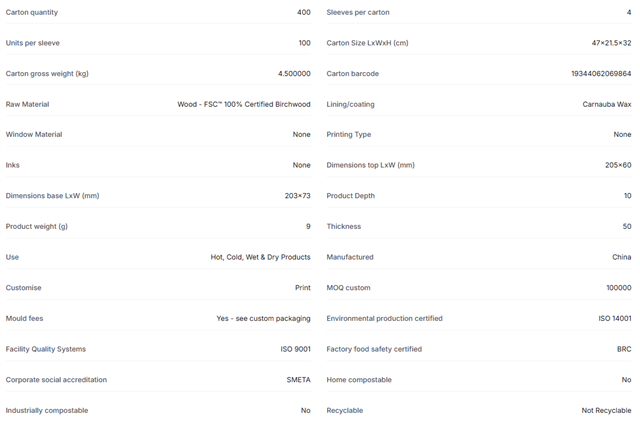Image resolution: width=640 pixels, height=421 pixels.
Task: Click the Carton gross weight value 4.500000
Action: click(294, 74)
